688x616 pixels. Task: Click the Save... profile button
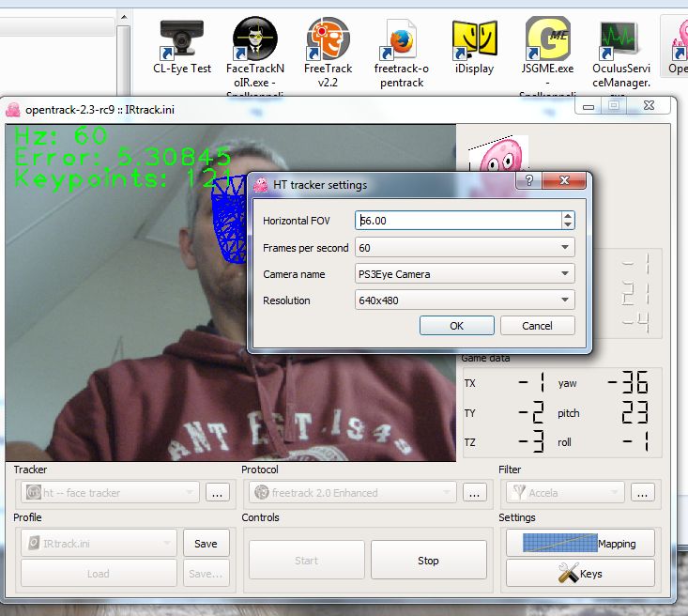click(x=206, y=574)
